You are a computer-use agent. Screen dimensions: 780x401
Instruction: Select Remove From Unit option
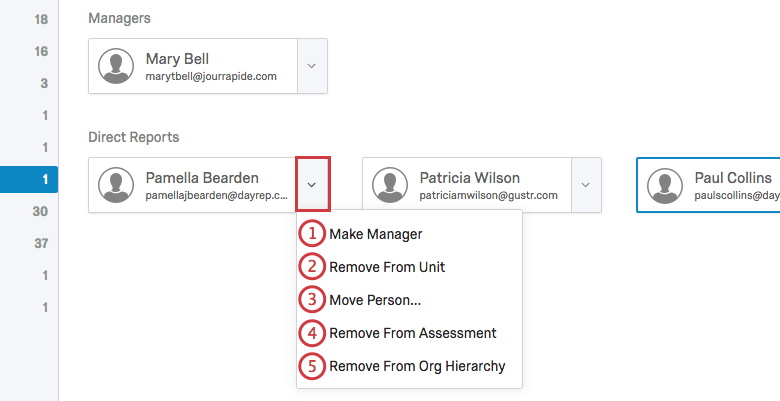(x=387, y=267)
